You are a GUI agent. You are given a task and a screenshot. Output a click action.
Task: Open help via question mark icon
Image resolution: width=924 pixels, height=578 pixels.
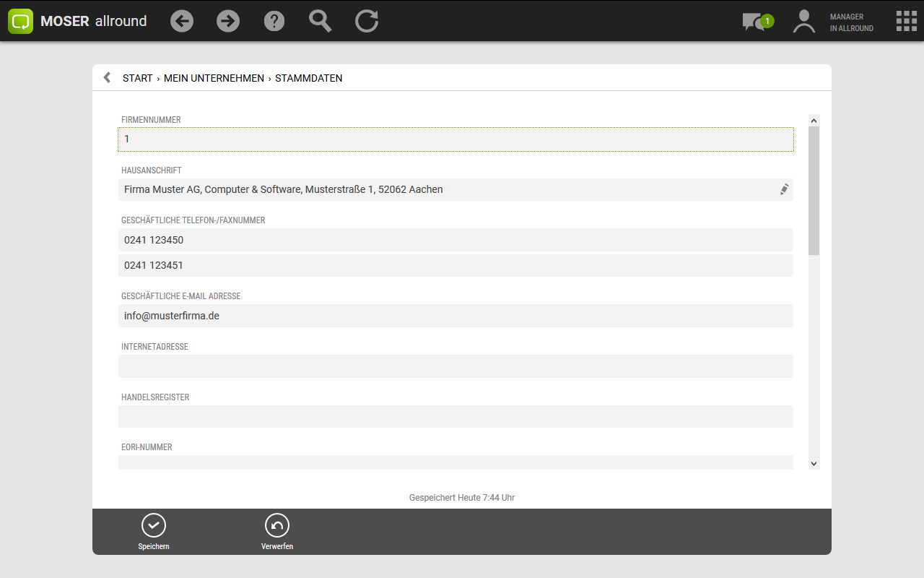coord(274,21)
